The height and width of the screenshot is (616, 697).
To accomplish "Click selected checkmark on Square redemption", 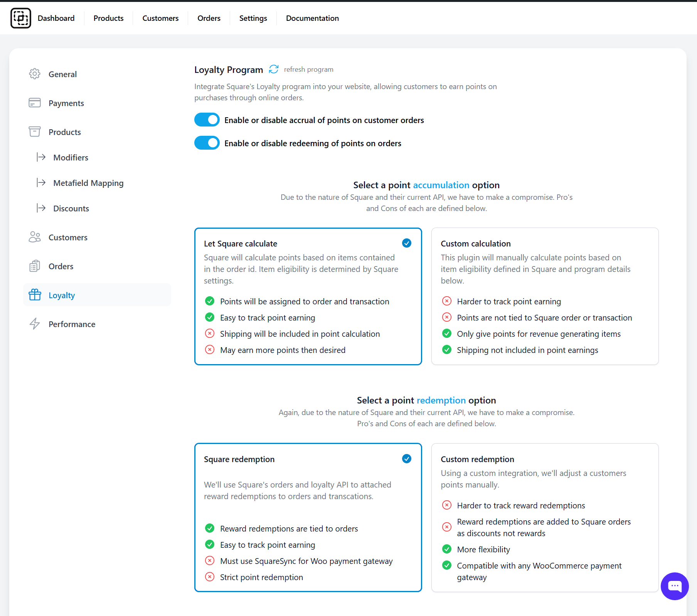I will (407, 459).
